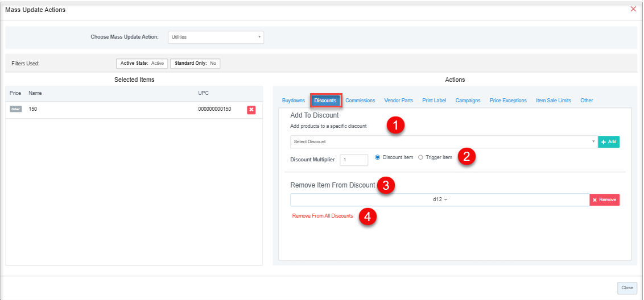
Task: Switch to the Price Exceptions tab
Action: tap(508, 101)
